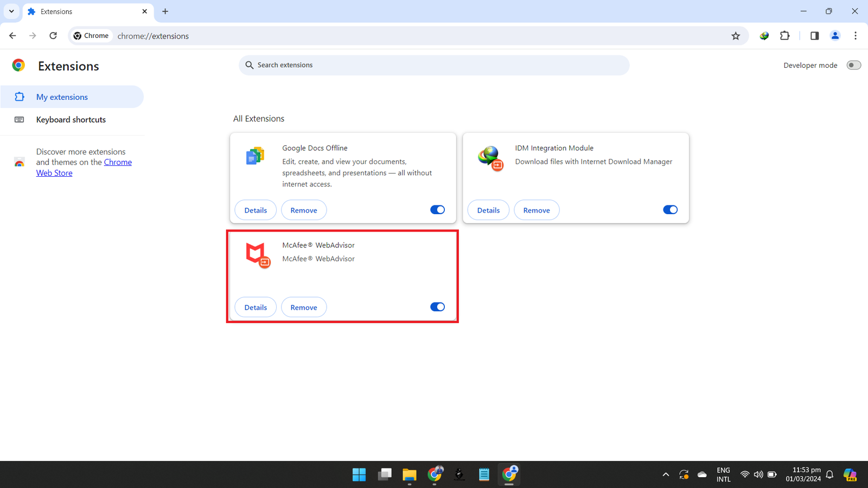Click the IDM extension icon in toolbar
Viewport: 868px width, 488px height.
[x=764, y=36]
